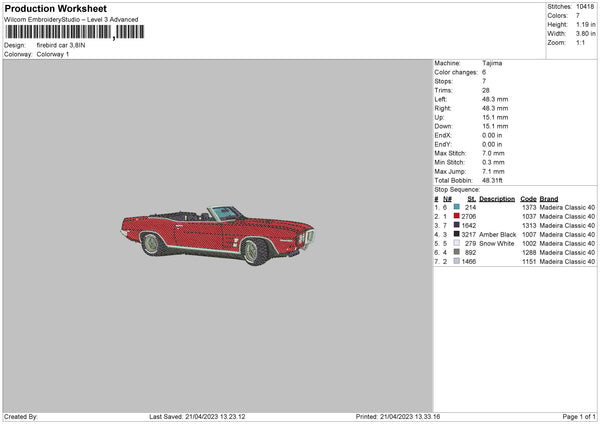The width and height of the screenshot is (600, 424).
Task: Click the barcode under the worksheet title
Action: coord(75,32)
